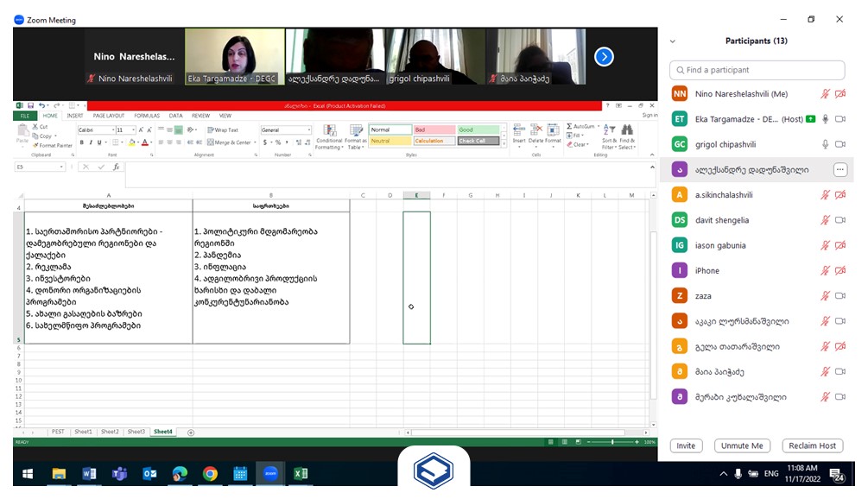Image resolution: width=868 pixels, height=499 pixels.
Task: Collapse the Participants panel chevron
Action: pos(673,41)
